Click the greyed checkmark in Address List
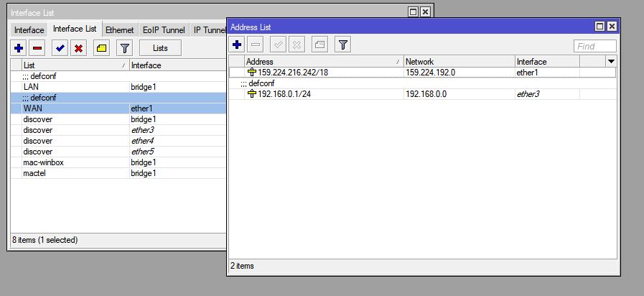The width and height of the screenshot is (644, 296). 279,45
